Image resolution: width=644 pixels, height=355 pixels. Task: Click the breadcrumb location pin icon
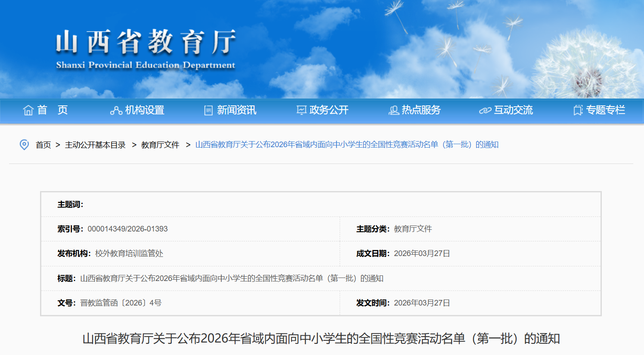(25, 145)
